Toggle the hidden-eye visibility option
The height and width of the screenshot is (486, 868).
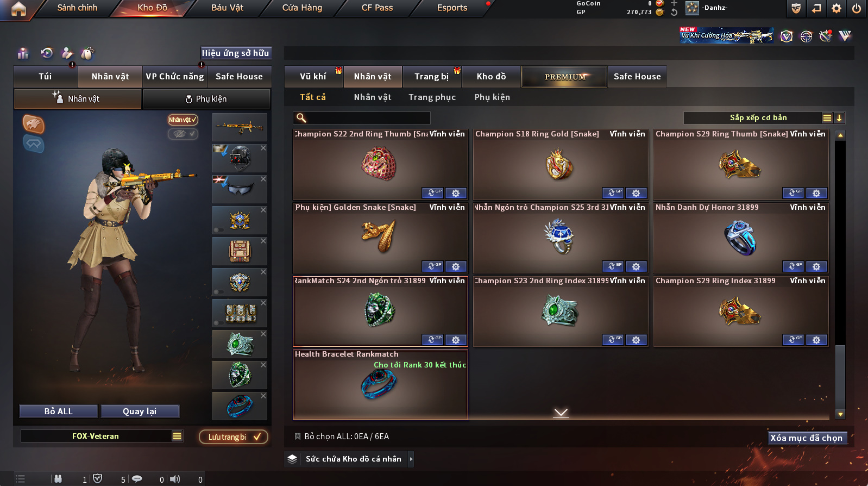click(183, 134)
